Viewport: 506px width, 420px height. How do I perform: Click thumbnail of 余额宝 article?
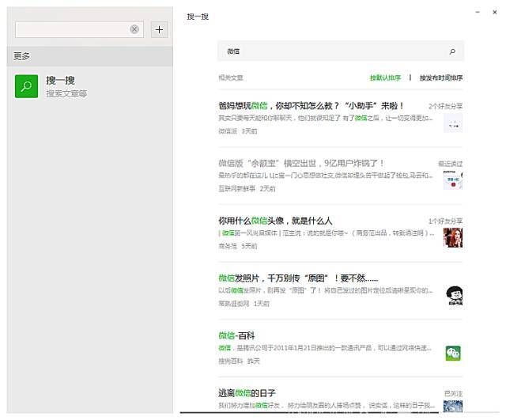point(453,180)
